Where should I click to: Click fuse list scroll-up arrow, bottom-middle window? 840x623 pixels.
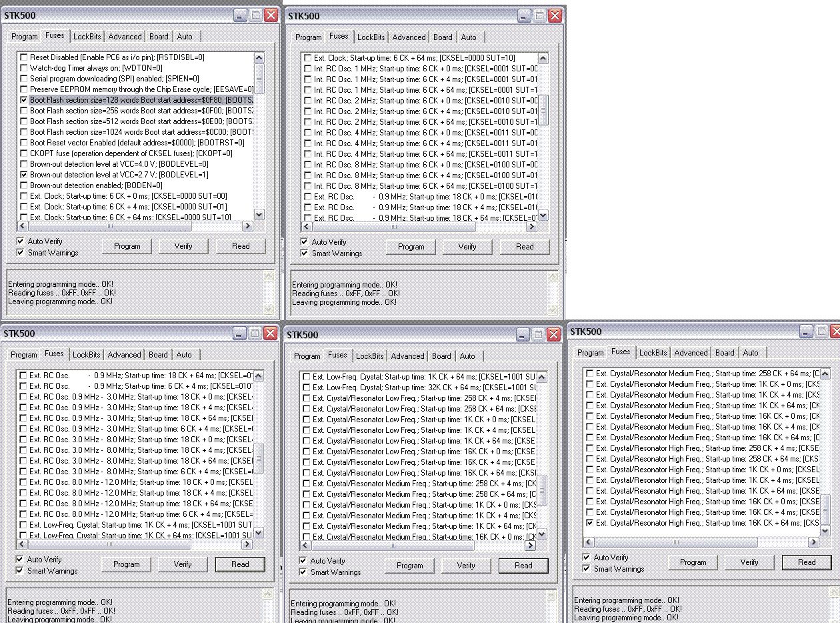click(541, 377)
